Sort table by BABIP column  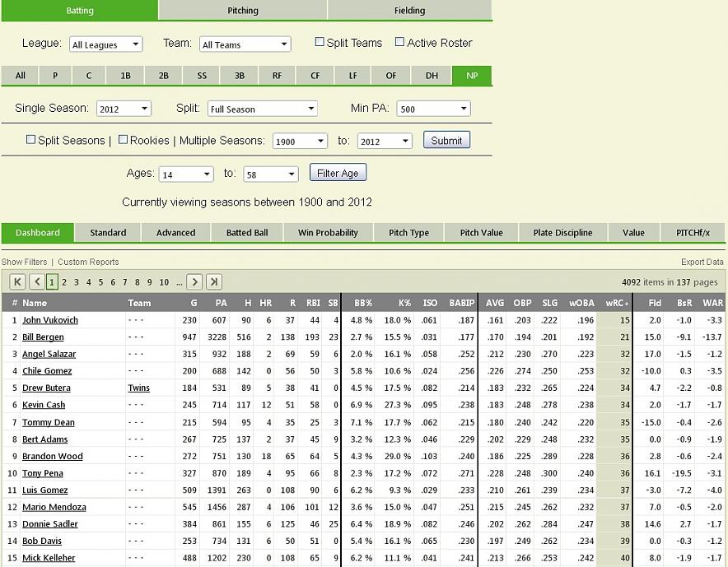pyautogui.click(x=461, y=303)
